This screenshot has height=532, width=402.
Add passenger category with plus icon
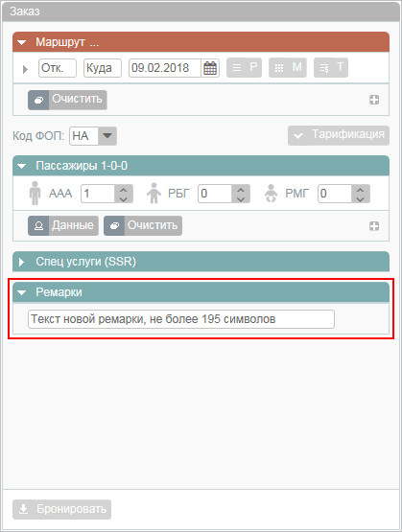[374, 226]
